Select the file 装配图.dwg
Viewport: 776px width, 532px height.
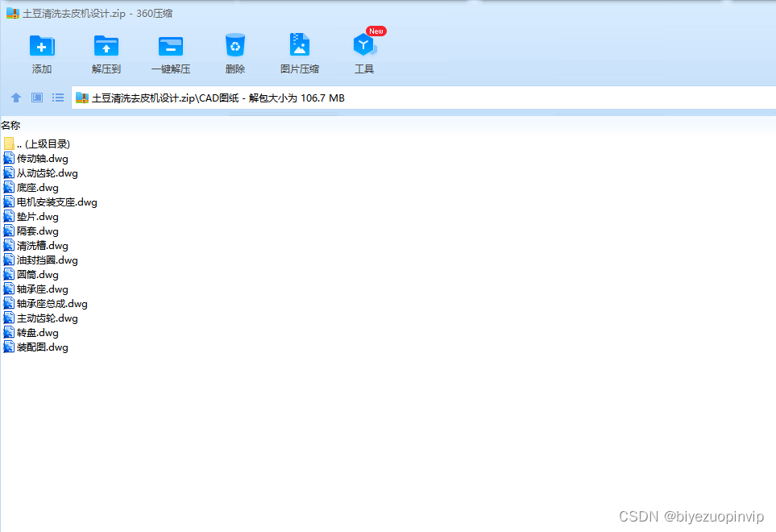(35, 347)
